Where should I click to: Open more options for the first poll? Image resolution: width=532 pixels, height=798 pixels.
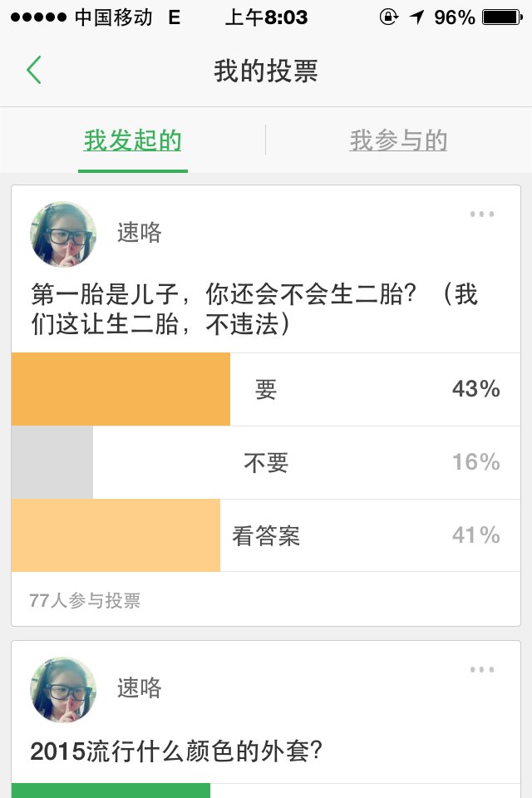click(482, 214)
